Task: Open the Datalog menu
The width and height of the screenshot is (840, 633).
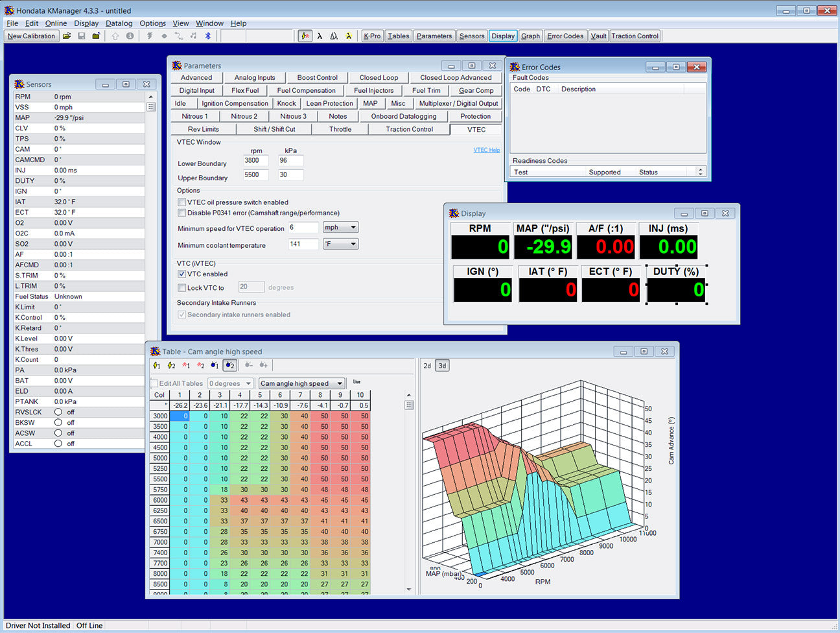Action: point(119,23)
